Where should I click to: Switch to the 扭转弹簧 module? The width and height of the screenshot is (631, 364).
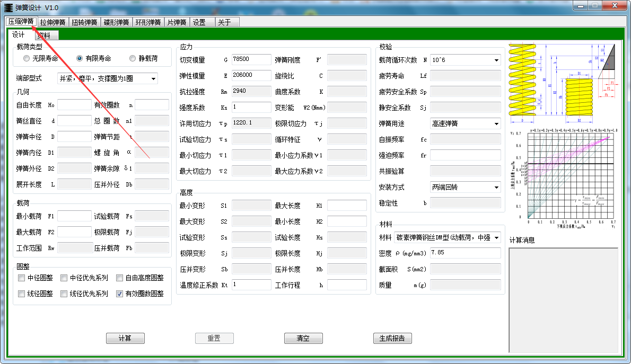[x=84, y=22]
